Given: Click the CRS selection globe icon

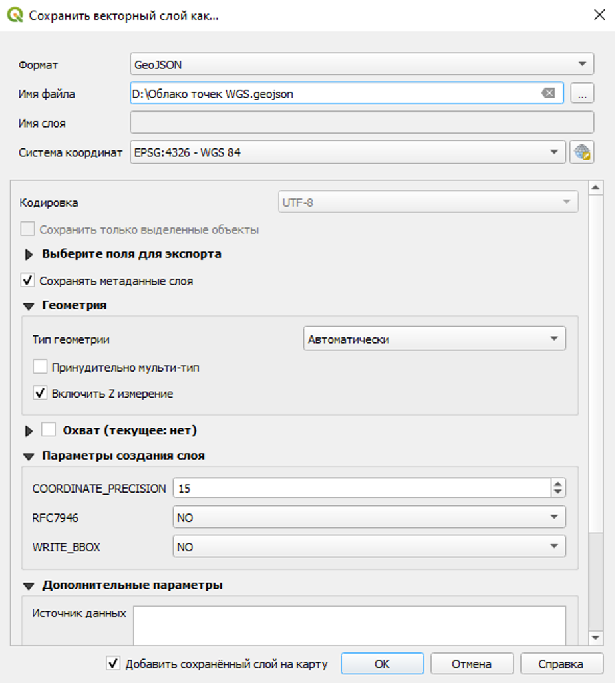Looking at the screenshot, I should pos(582,152).
